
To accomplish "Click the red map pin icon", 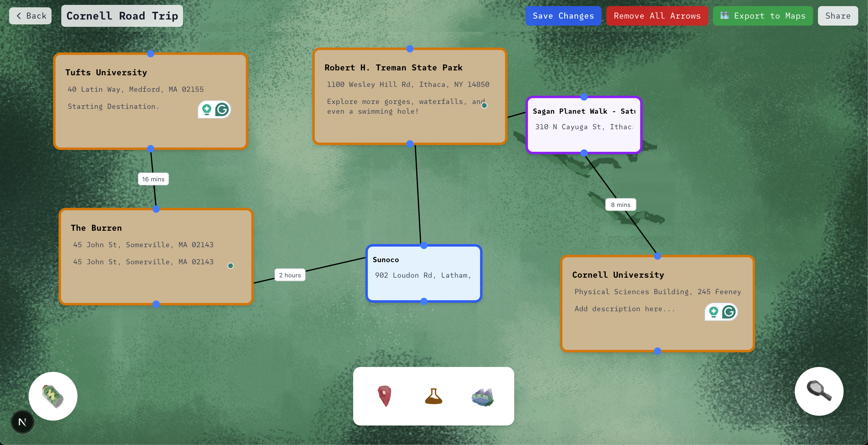I will tap(385, 396).
